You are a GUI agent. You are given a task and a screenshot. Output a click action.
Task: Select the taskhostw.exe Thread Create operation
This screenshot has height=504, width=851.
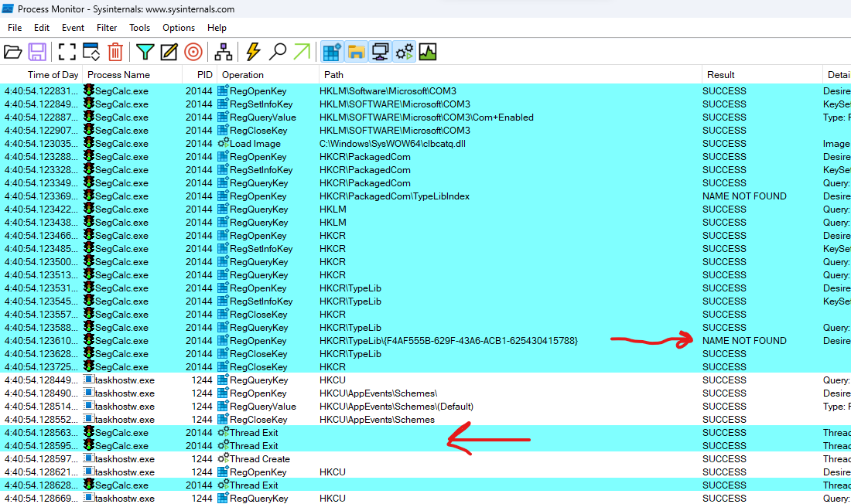[259, 459]
